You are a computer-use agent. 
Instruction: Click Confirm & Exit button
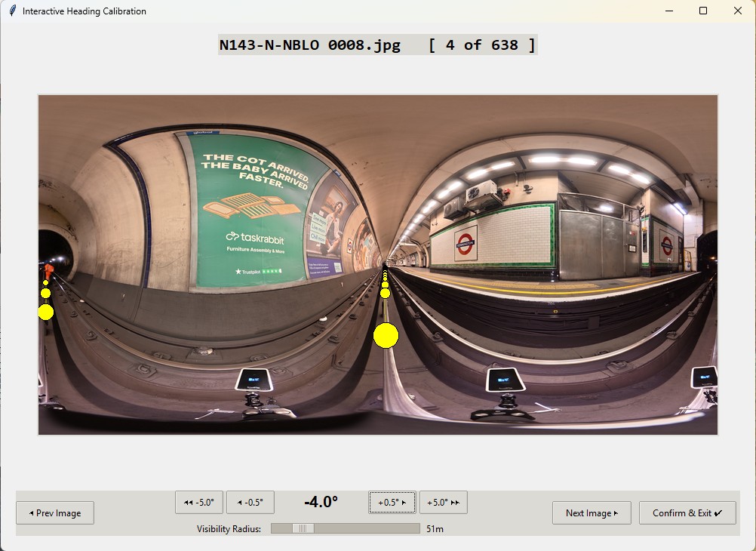[x=687, y=513]
